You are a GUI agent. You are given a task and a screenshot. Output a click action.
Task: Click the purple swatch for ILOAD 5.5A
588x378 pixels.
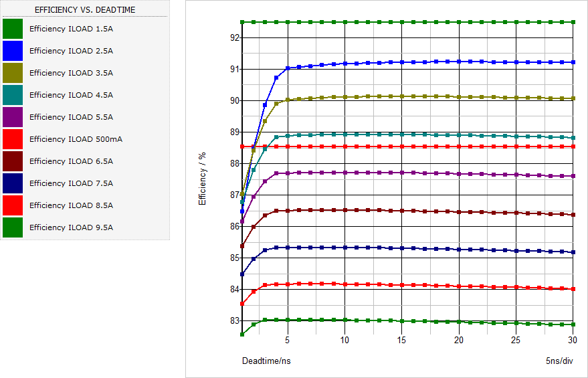pyautogui.click(x=13, y=117)
